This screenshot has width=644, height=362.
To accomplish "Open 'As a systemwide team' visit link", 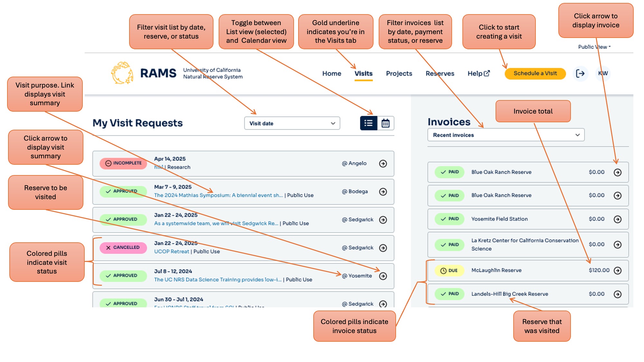I will click(216, 223).
